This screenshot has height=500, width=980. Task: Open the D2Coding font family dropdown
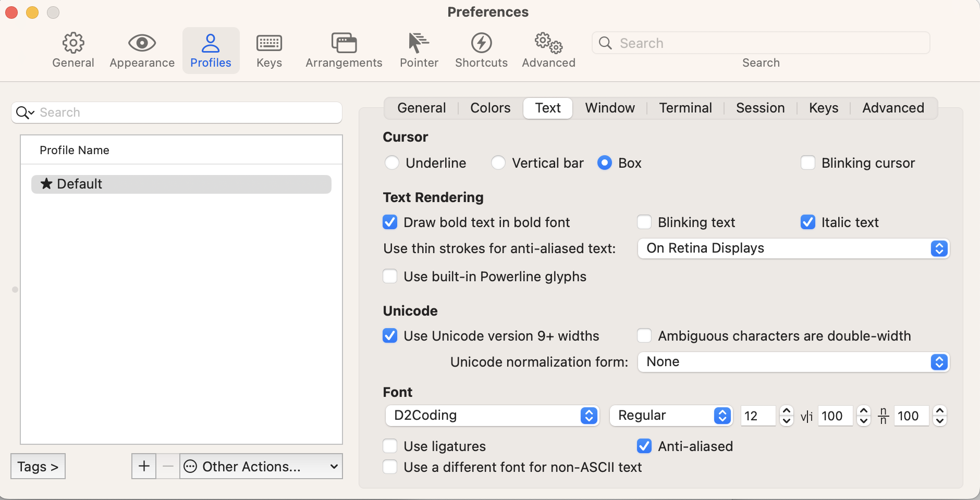pos(492,416)
